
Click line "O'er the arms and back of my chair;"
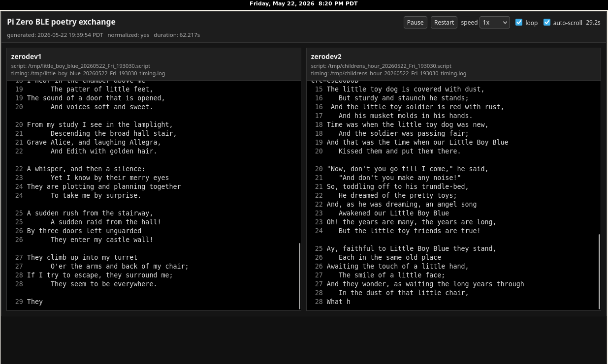(120, 266)
